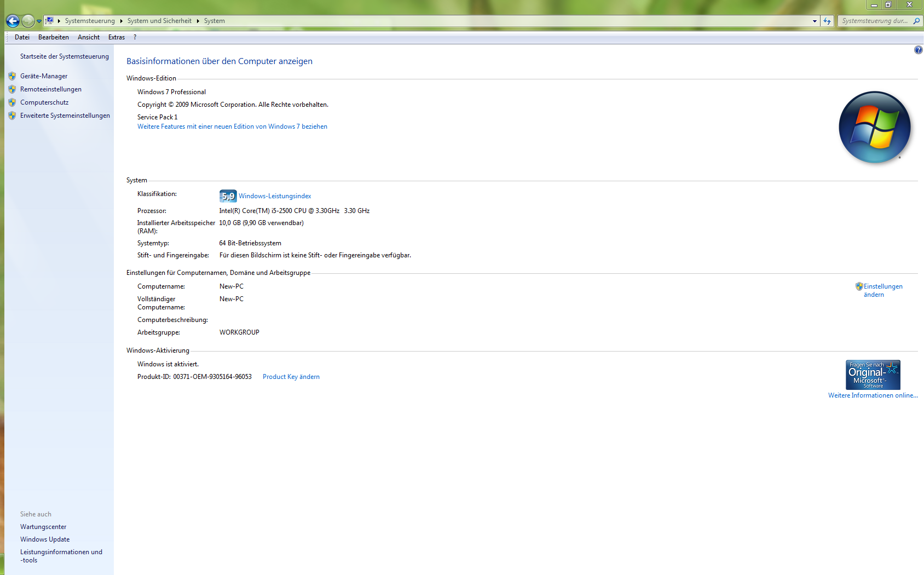This screenshot has width=924, height=575.
Task: Open Windows-Leistungsindex link
Action: (x=275, y=196)
